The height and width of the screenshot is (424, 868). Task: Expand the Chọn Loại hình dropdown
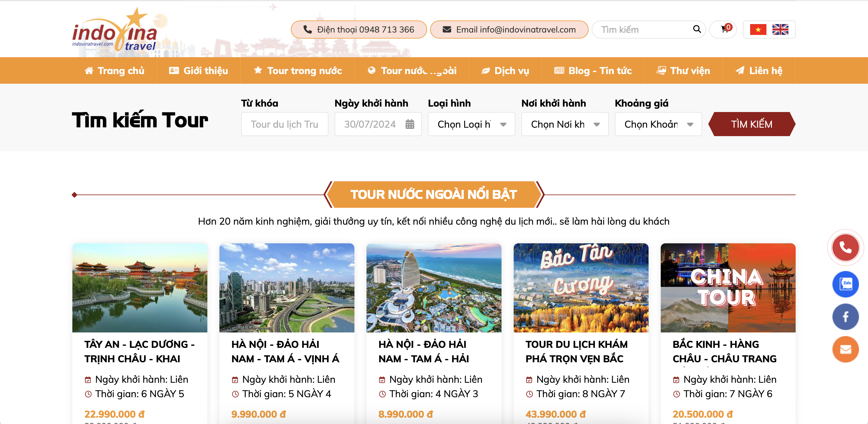click(471, 124)
